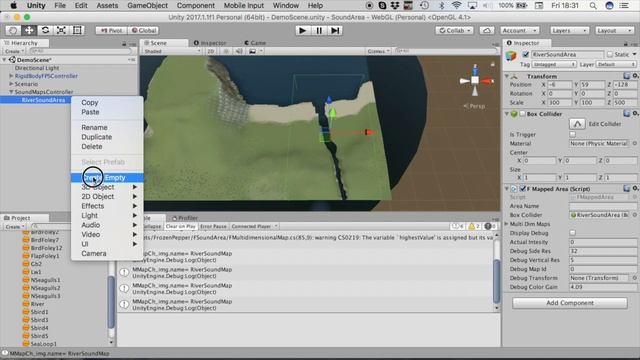Collapse the SoundMapsController tree item
This screenshot has height=360, width=640.
coord(11,92)
